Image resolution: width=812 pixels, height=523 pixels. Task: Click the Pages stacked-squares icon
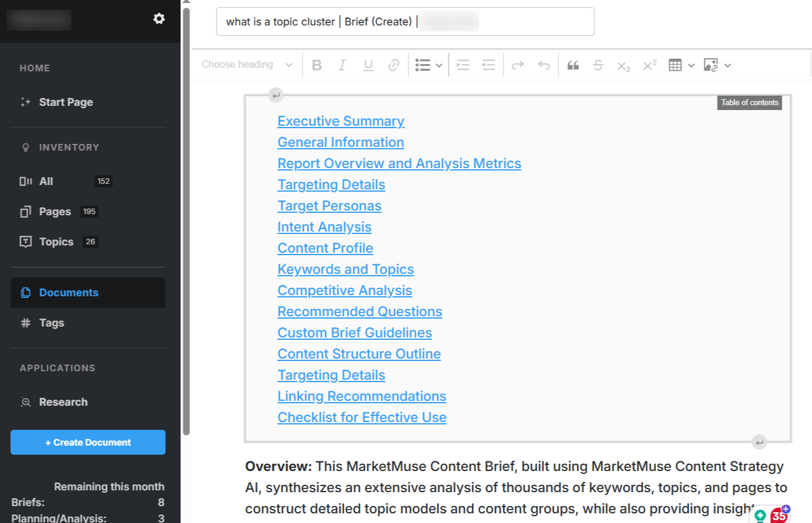tap(25, 212)
